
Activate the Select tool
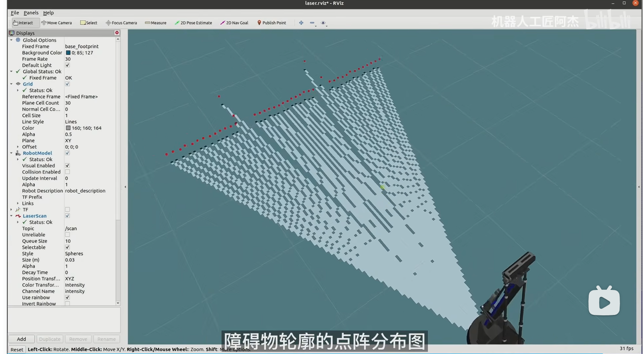pos(89,23)
